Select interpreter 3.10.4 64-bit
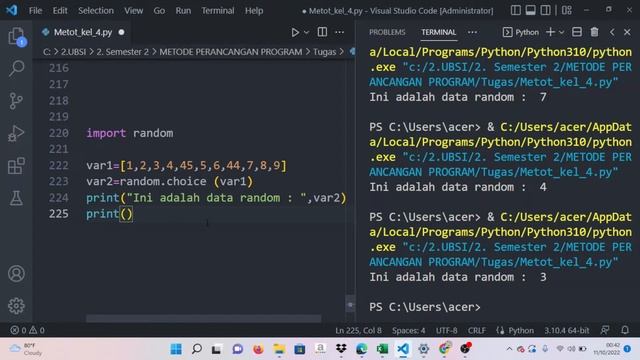This screenshot has width=640, height=360. coord(566,330)
